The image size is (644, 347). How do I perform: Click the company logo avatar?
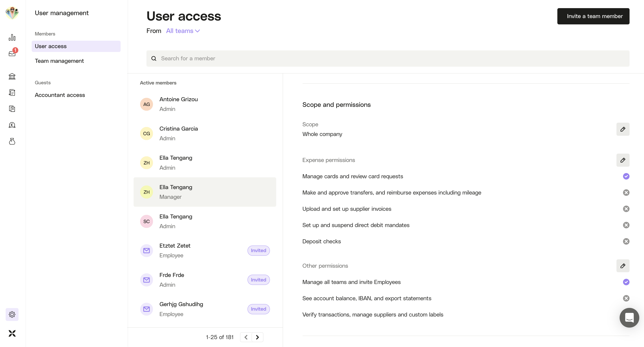(12, 13)
